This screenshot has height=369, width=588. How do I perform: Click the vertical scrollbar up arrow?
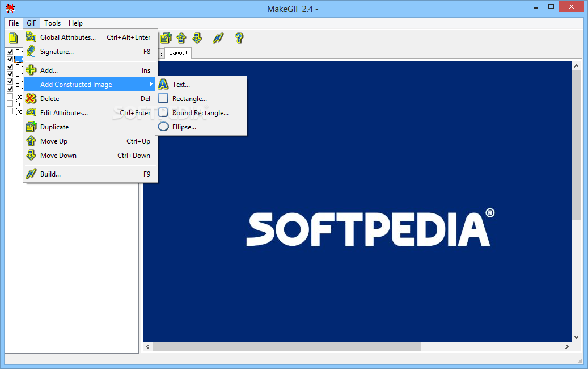[576, 66]
